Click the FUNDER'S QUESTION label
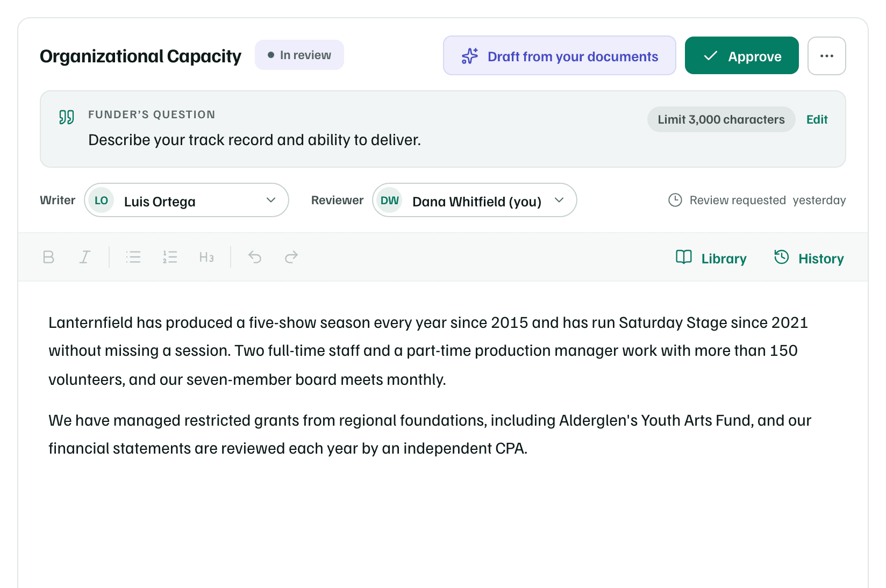886x588 pixels. point(152,114)
